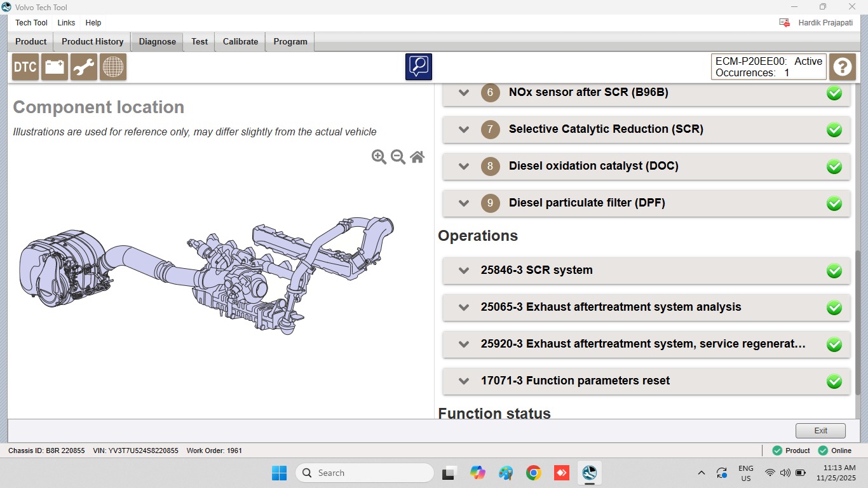
Task: Switch to the Calibrate tab
Action: pyautogui.click(x=240, y=42)
